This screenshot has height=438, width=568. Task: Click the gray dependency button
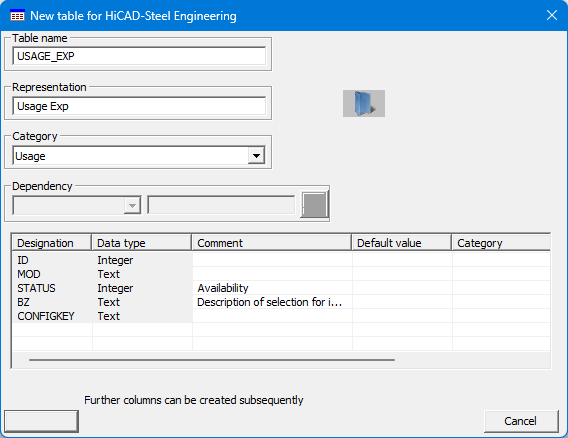(314, 205)
